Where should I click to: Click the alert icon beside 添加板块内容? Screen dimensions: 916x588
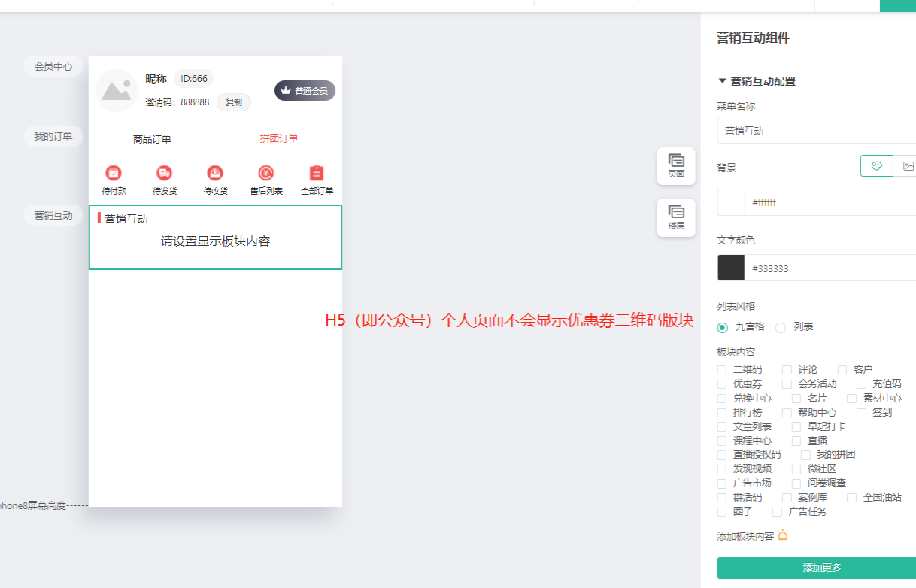point(783,536)
